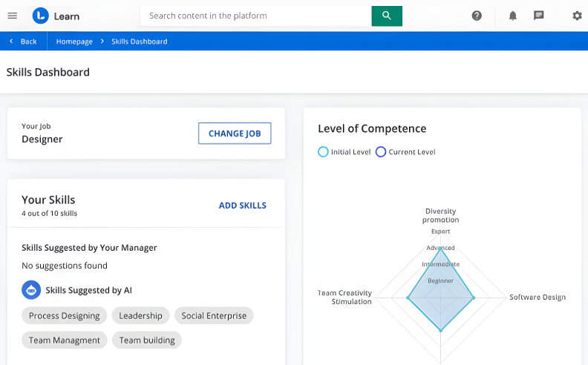Open the settings gear icon
This screenshot has width=588, height=365.
[577, 16]
